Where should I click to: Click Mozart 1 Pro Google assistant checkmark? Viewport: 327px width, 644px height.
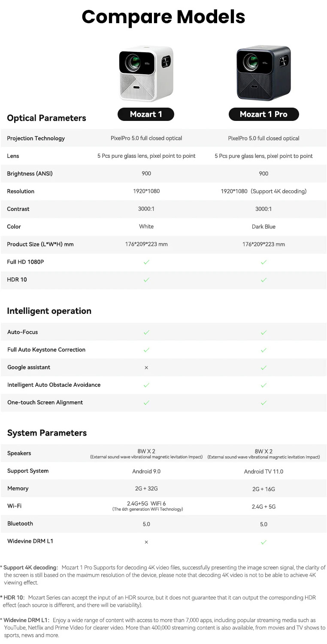coord(263,367)
